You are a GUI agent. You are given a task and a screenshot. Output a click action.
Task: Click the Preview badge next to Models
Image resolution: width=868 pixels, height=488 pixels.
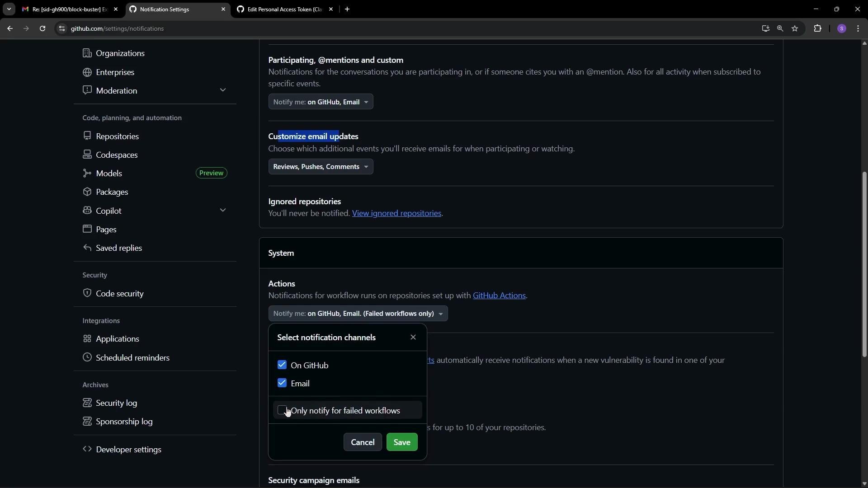[x=211, y=173]
